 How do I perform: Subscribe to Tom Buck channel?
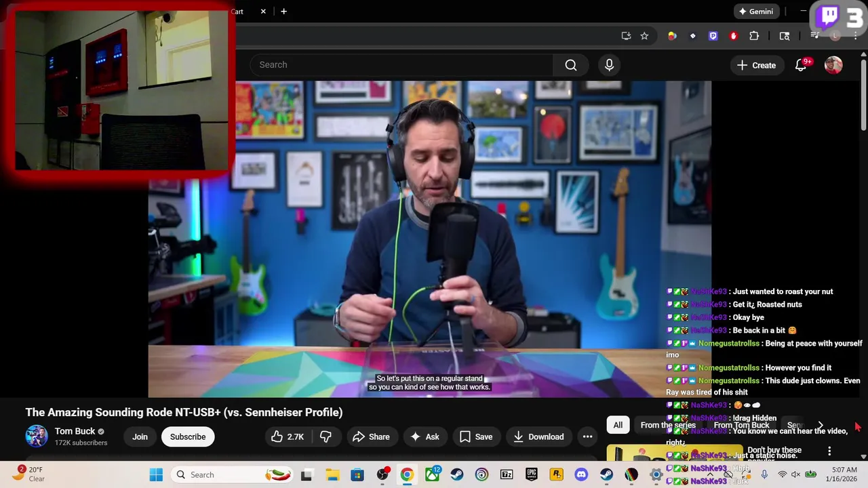(x=188, y=436)
